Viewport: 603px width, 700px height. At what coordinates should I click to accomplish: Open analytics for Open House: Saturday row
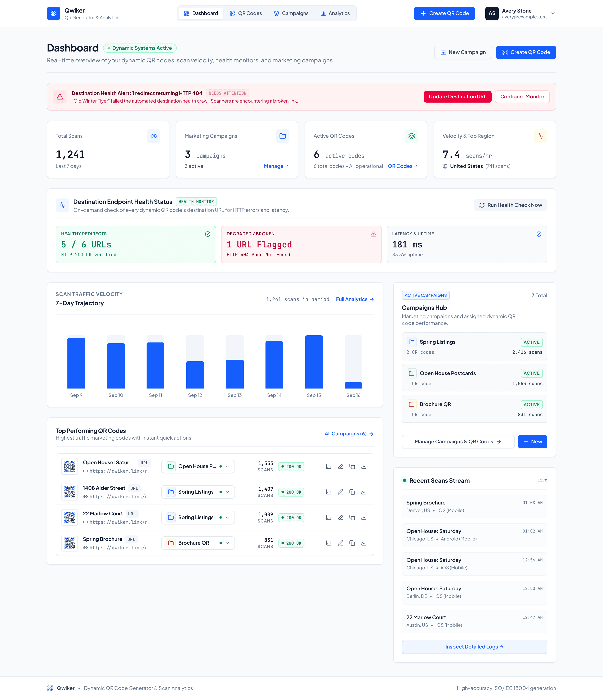[x=329, y=467]
